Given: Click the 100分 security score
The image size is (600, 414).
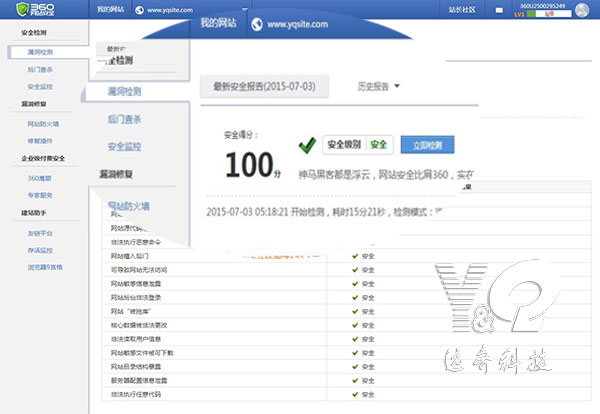Looking at the screenshot, I should (253, 165).
